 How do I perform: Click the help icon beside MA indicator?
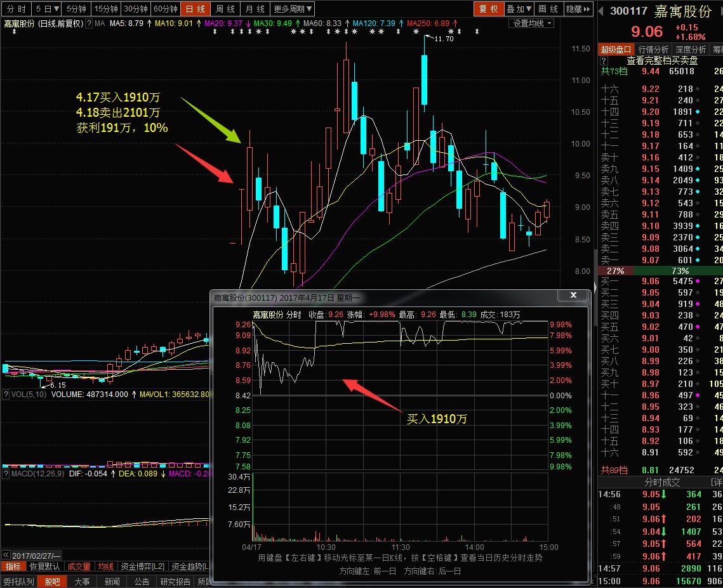pos(90,23)
